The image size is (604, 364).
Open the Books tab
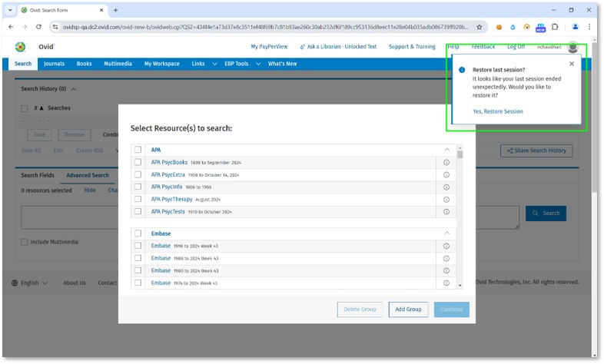click(x=84, y=64)
